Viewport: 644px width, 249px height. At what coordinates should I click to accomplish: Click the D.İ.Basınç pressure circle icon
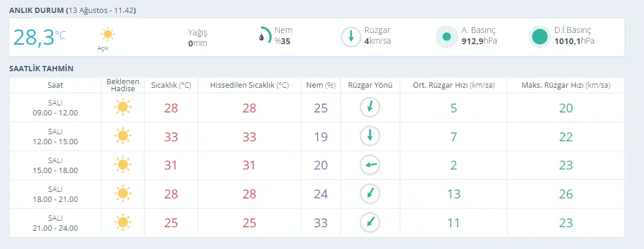click(539, 36)
